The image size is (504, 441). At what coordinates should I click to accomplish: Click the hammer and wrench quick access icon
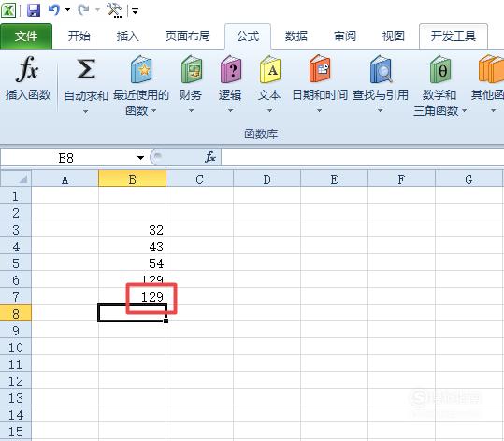(x=114, y=10)
